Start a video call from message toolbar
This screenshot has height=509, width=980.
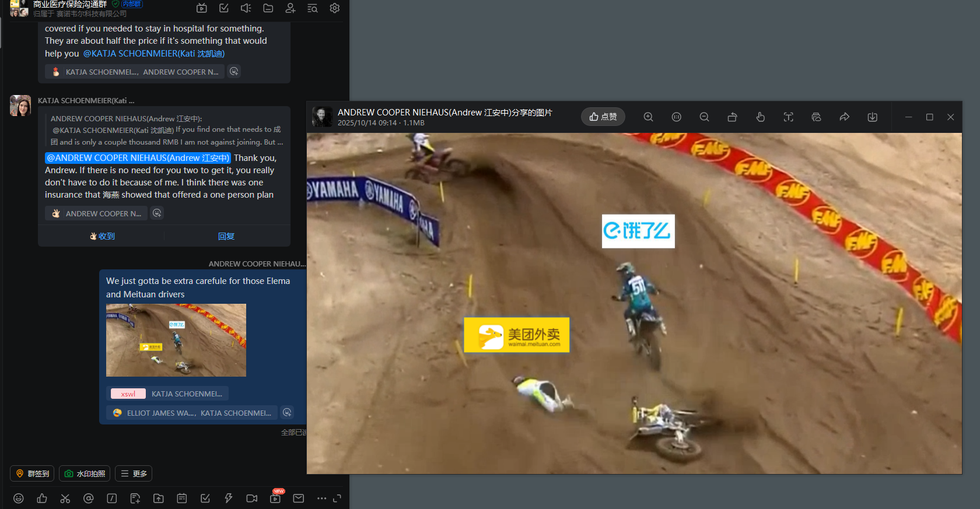click(x=252, y=499)
